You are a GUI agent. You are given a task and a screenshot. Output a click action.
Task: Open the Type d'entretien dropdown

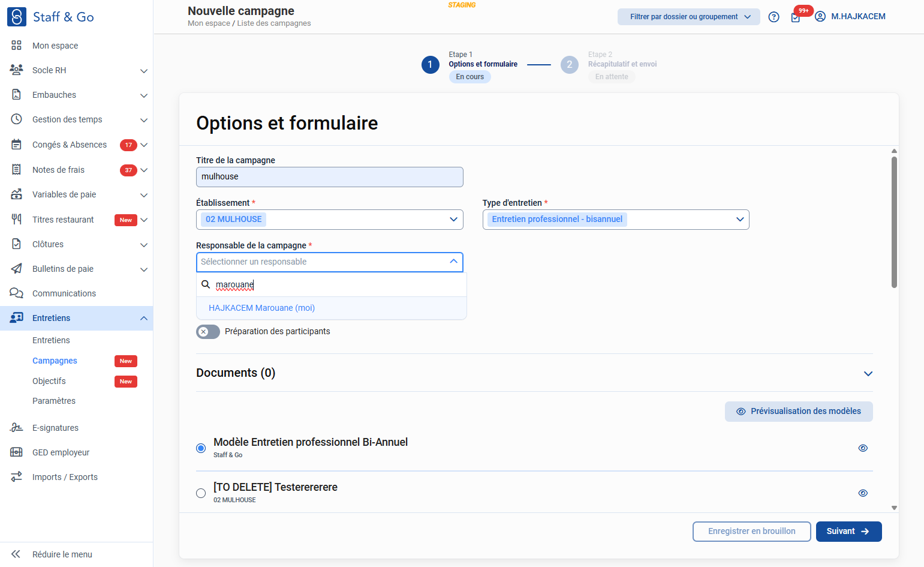616,220
